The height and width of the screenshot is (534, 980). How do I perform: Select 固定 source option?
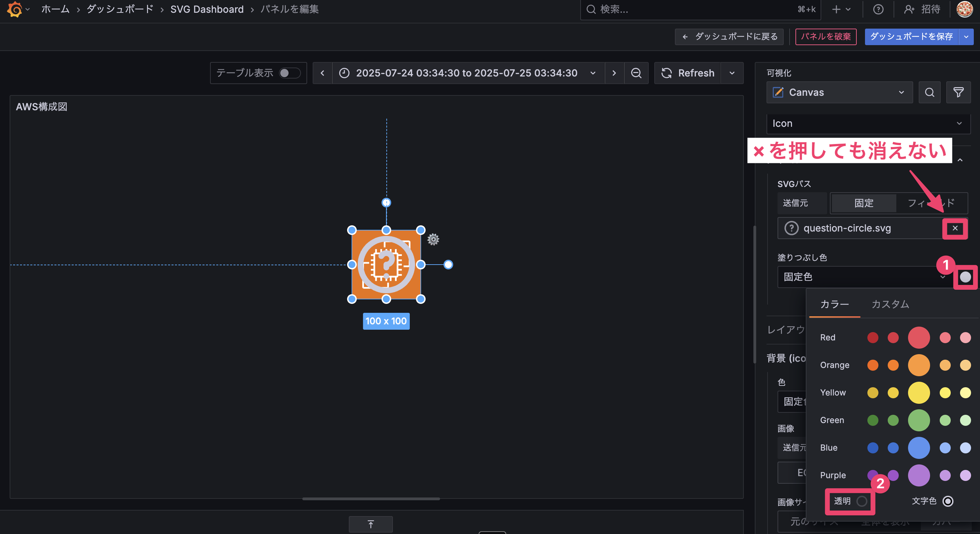click(x=864, y=203)
